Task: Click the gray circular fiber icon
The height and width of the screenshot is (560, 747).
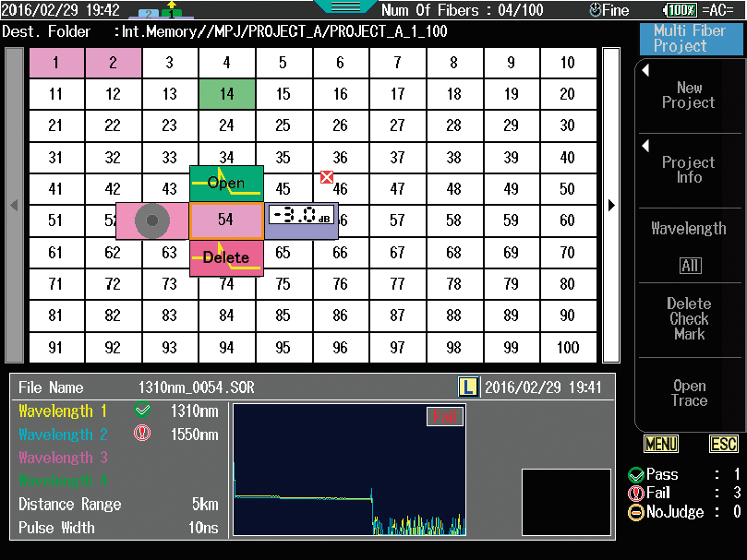Action: [x=151, y=220]
